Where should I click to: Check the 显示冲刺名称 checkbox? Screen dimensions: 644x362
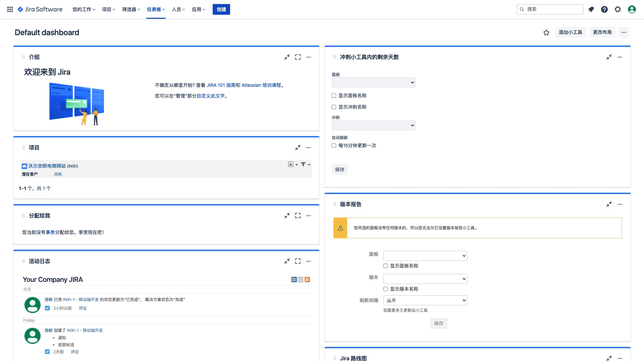point(334,107)
